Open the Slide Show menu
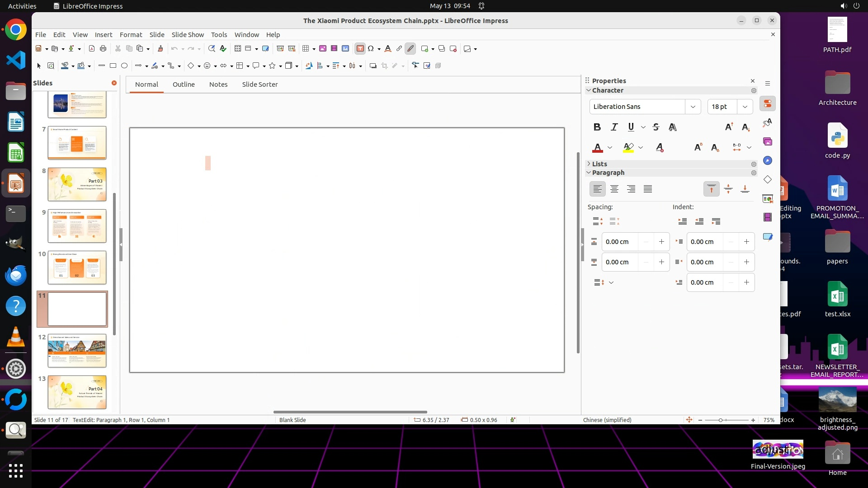 pyautogui.click(x=187, y=35)
